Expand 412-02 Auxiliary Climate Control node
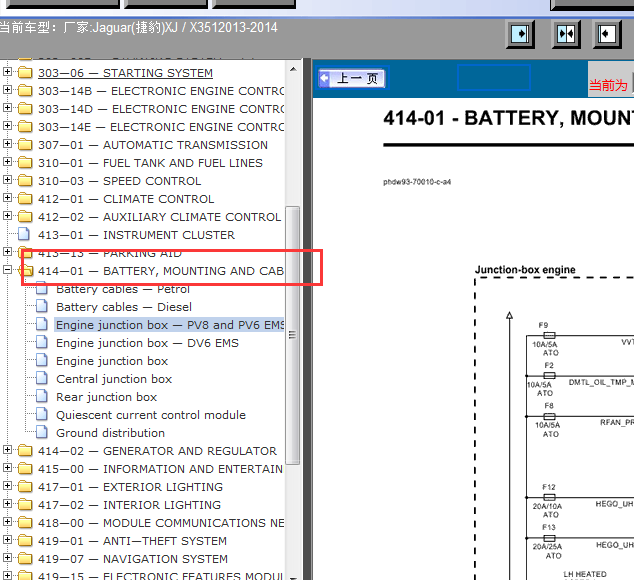 (7, 216)
